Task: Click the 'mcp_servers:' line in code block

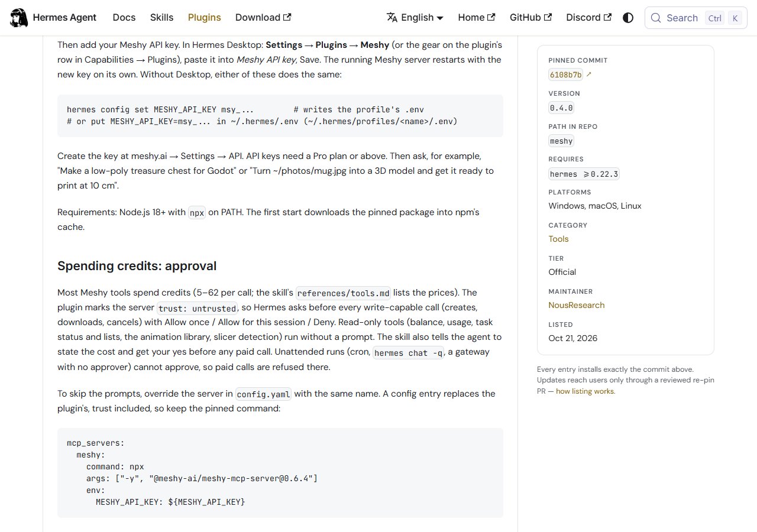Action: click(96, 443)
